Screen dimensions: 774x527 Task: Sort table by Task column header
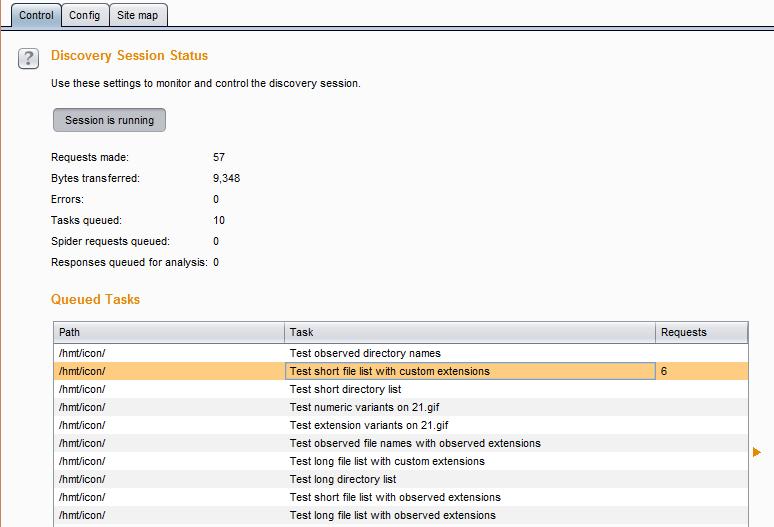pyautogui.click(x=469, y=332)
